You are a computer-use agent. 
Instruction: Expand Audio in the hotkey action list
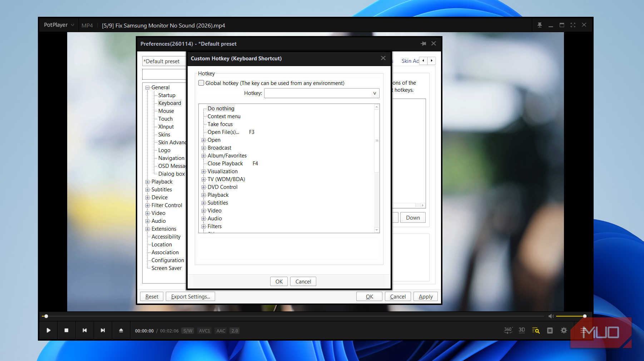[203, 219]
